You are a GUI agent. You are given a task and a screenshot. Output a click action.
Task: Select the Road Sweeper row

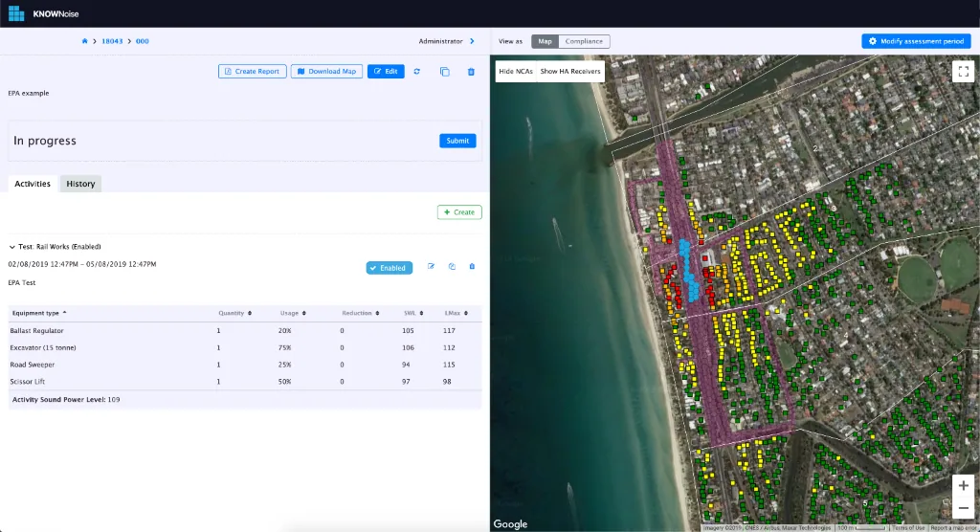(x=245, y=365)
